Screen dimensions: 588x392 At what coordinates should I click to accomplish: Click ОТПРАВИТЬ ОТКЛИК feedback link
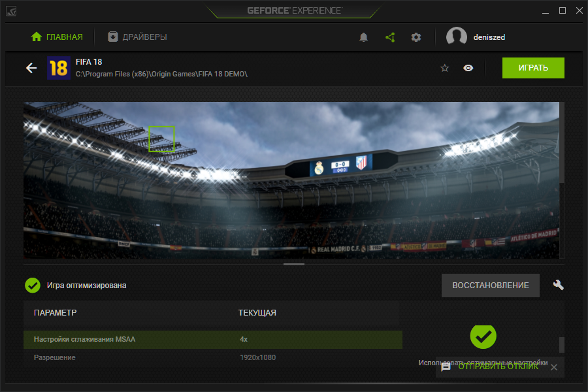click(x=498, y=367)
